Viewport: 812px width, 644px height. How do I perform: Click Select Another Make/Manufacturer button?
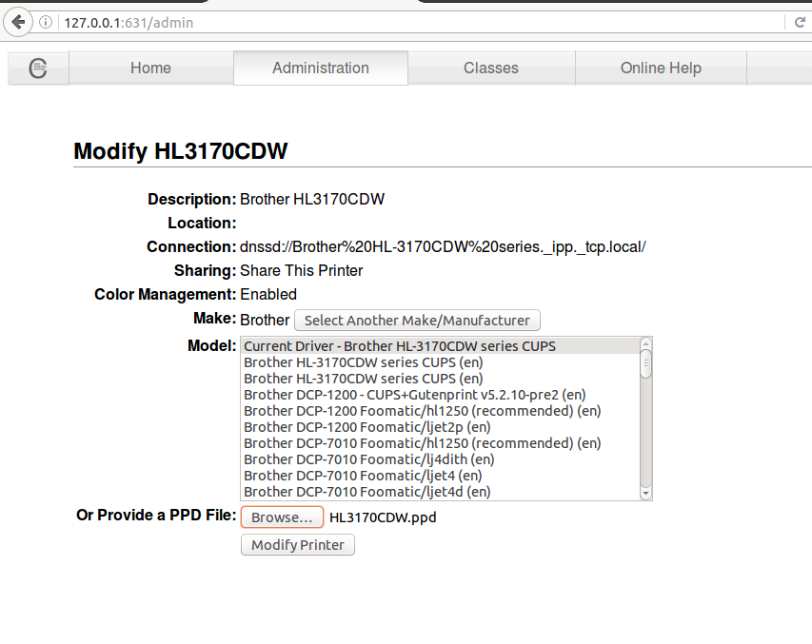417,321
